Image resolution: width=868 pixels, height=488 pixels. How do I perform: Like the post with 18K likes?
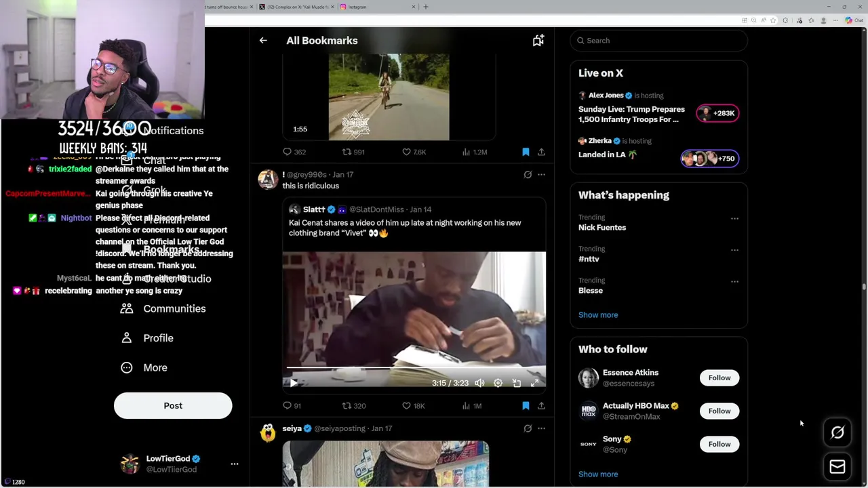[414, 405]
